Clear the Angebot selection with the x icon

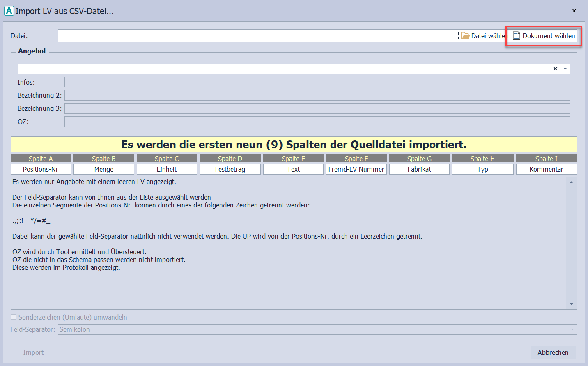tap(555, 69)
